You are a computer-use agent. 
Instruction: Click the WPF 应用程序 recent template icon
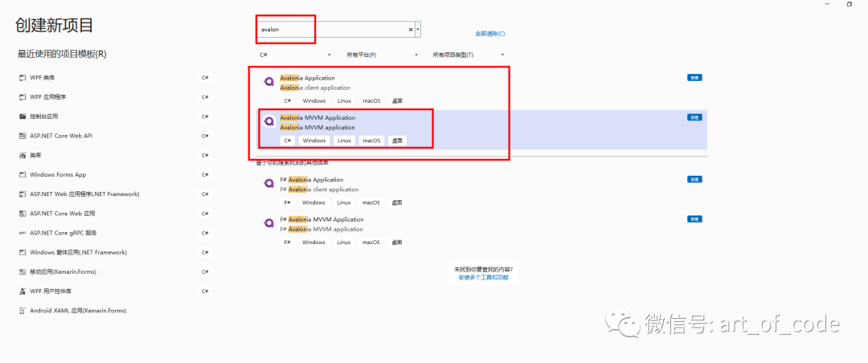pyautogui.click(x=23, y=97)
